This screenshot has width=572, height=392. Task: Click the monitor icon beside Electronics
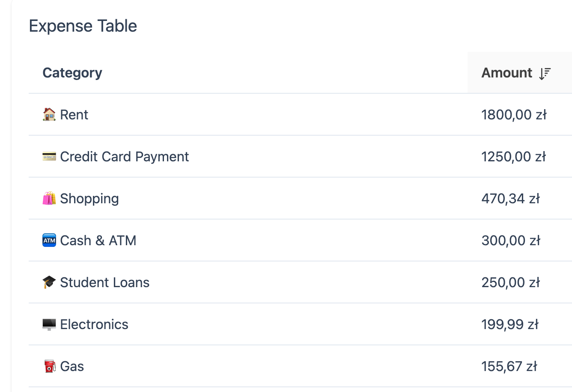(x=49, y=324)
